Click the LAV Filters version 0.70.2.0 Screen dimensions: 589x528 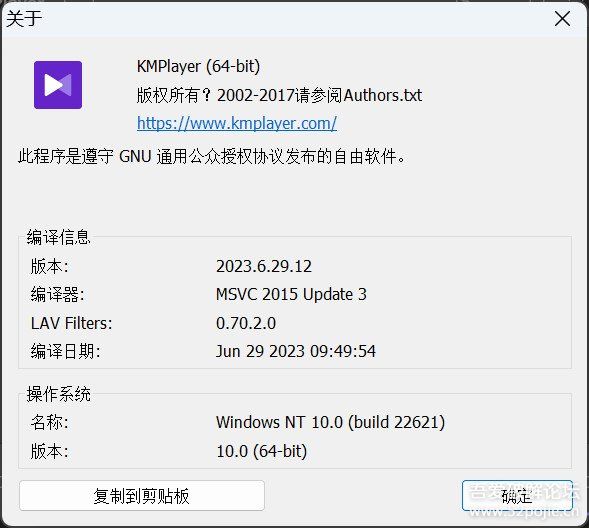click(x=246, y=323)
